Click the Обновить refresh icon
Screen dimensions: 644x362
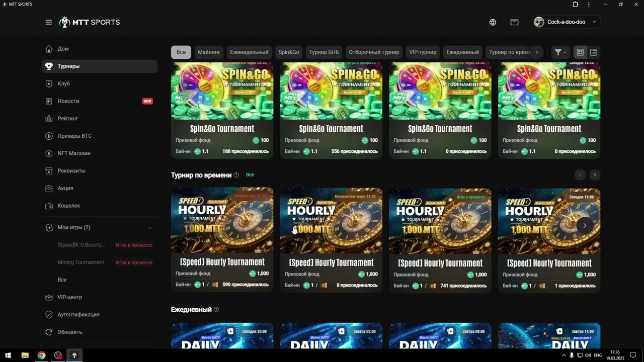click(x=49, y=332)
